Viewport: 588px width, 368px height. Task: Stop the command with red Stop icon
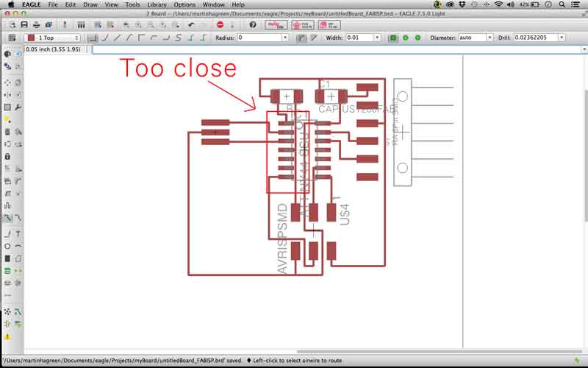click(x=220, y=25)
